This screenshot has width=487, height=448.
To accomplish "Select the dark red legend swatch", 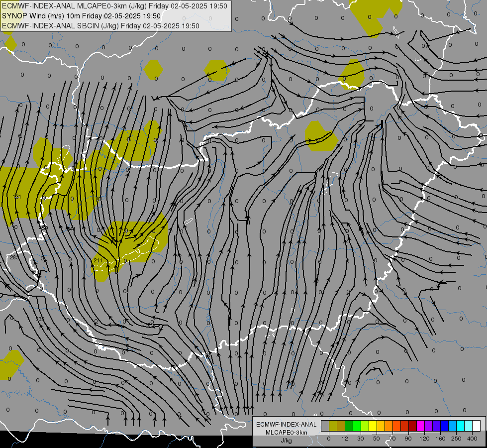I will (x=413, y=426).
